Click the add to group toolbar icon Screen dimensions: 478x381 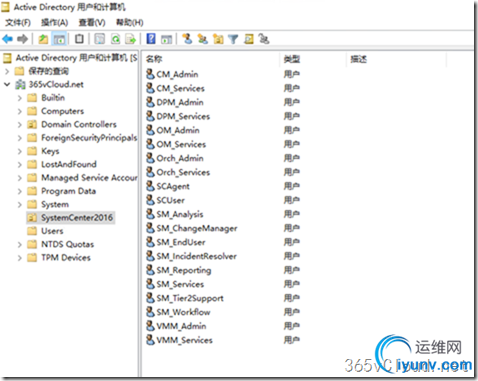[x=264, y=39]
